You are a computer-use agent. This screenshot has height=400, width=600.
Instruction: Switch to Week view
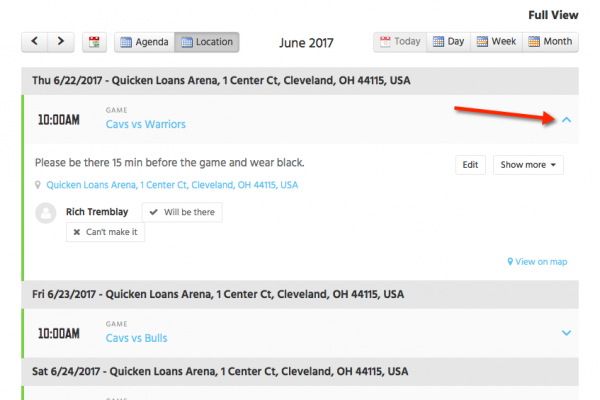(x=497, y=42)
